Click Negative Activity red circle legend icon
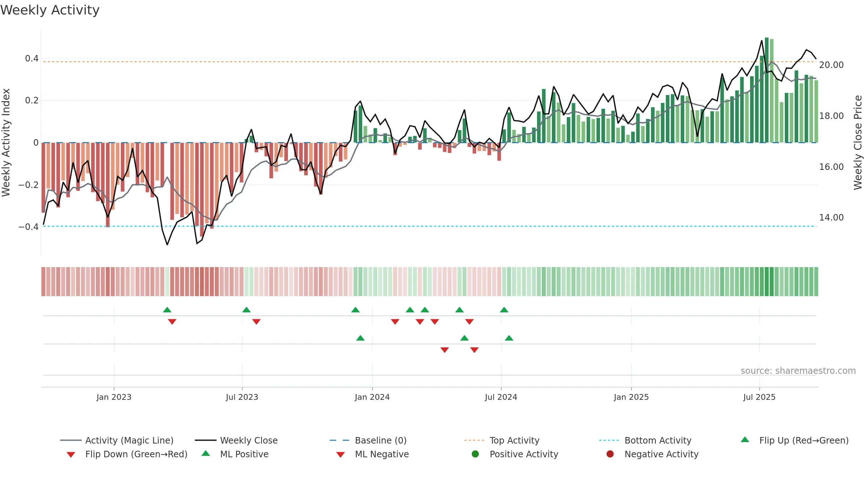Image resolution: width=868 pixels, height=488 pixels. [610, 454]
